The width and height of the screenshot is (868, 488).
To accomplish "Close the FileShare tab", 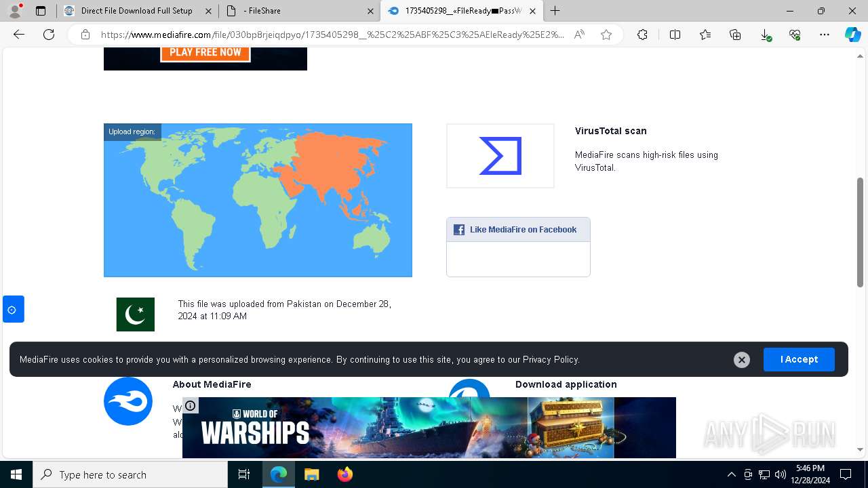I will point(370,11).
